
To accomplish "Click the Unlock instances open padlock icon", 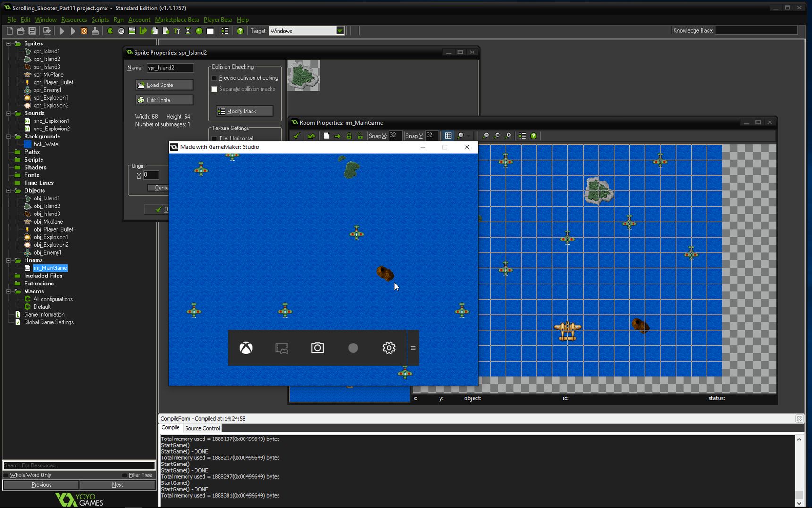I will [360, 136].
